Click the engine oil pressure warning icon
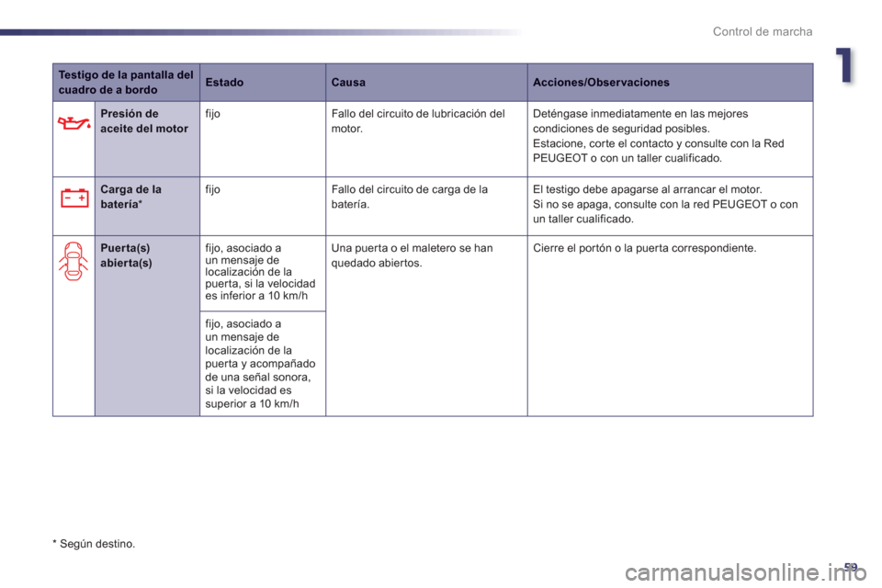 pyautogui.click(x=73, y=123)
